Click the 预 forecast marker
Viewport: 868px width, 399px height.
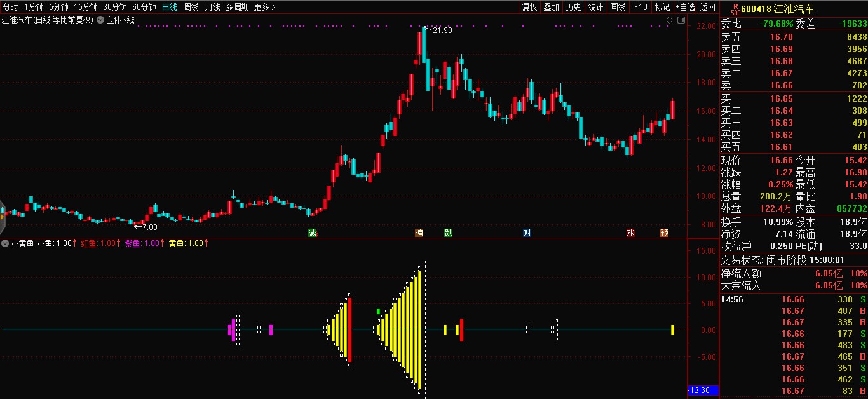point(664,233)
